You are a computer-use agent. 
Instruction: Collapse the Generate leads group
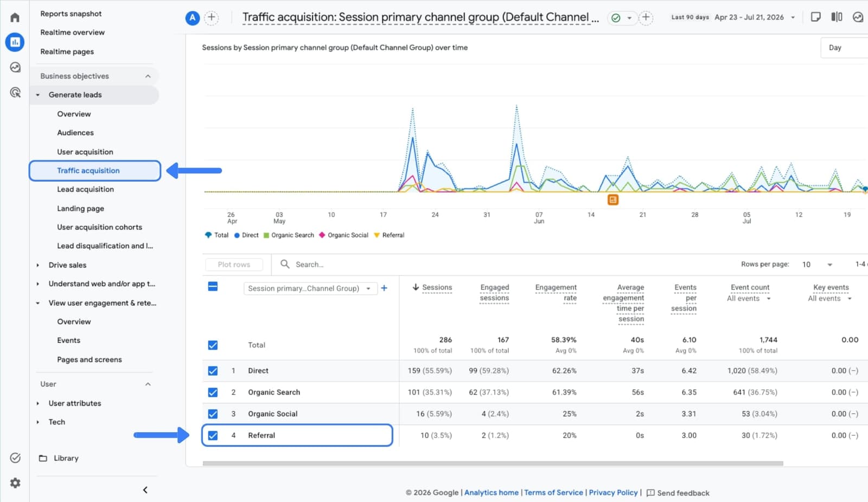click(x=38, y=95)
